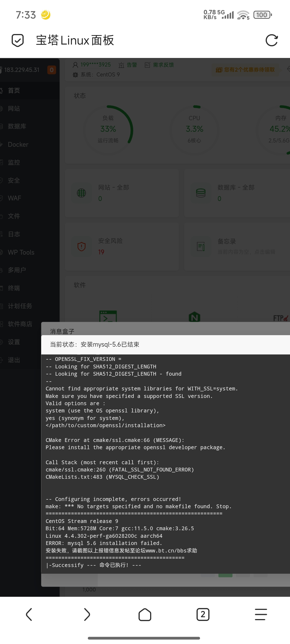
Task: Click the notepad icon on 备忘录 card
Action: coord(201,247)
